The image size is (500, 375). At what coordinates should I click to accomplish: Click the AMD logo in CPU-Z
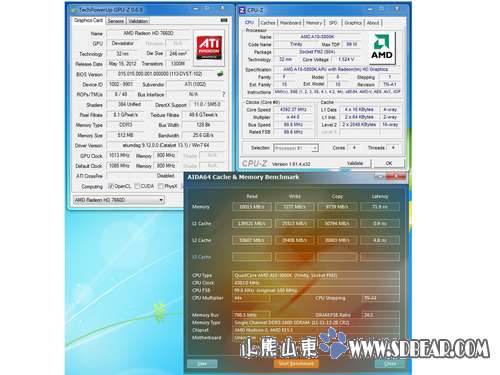tap(381, 48)
